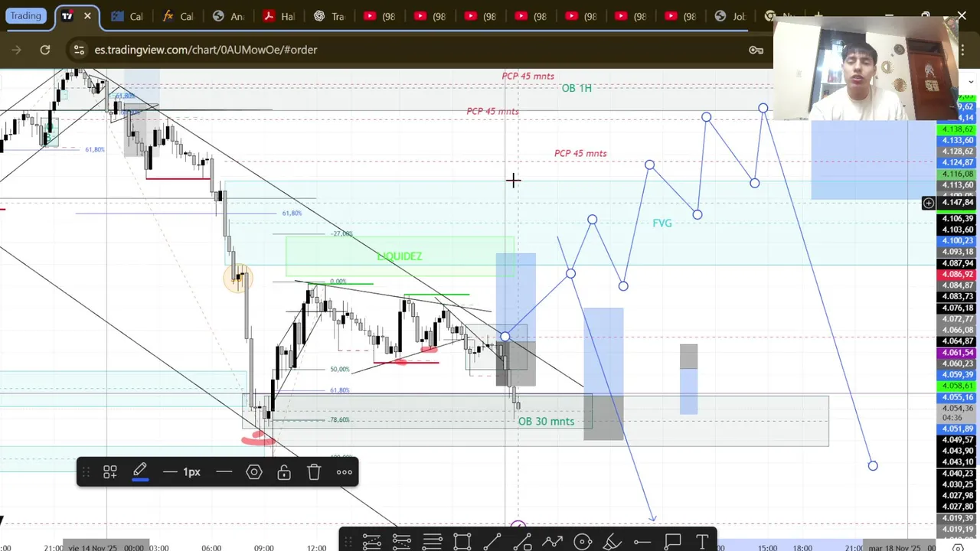The width and height of the screenshot is (980, 551).
Task: Open drawing settings hexagon icon
Action: point(254,472)
